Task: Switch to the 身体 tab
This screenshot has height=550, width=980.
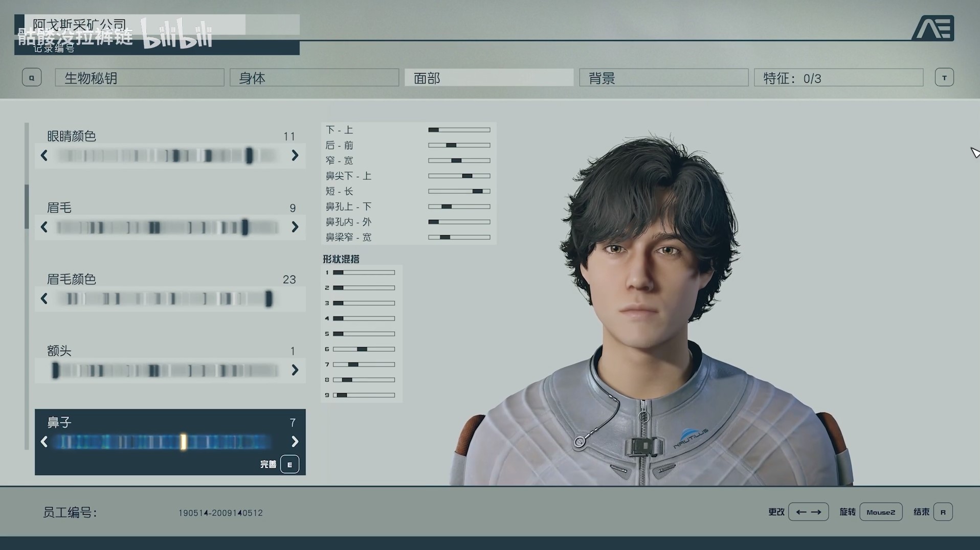Action: [314, 78]
